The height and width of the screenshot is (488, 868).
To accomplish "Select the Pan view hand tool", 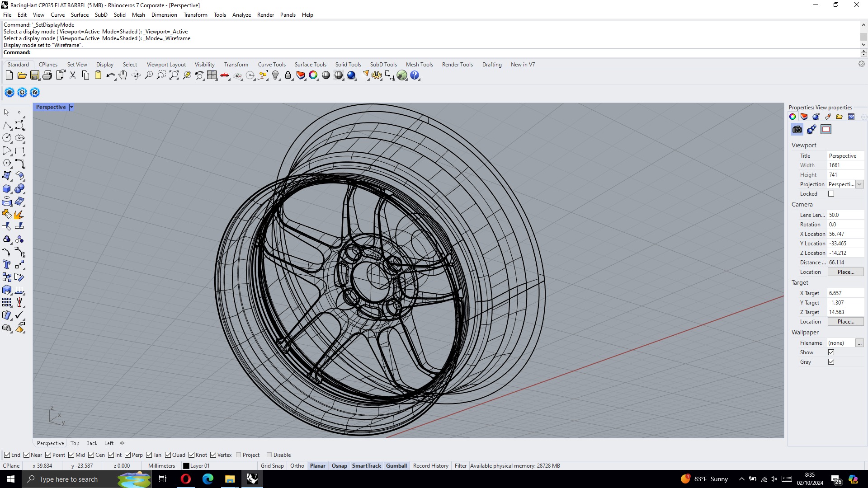I will click(123, 75).
